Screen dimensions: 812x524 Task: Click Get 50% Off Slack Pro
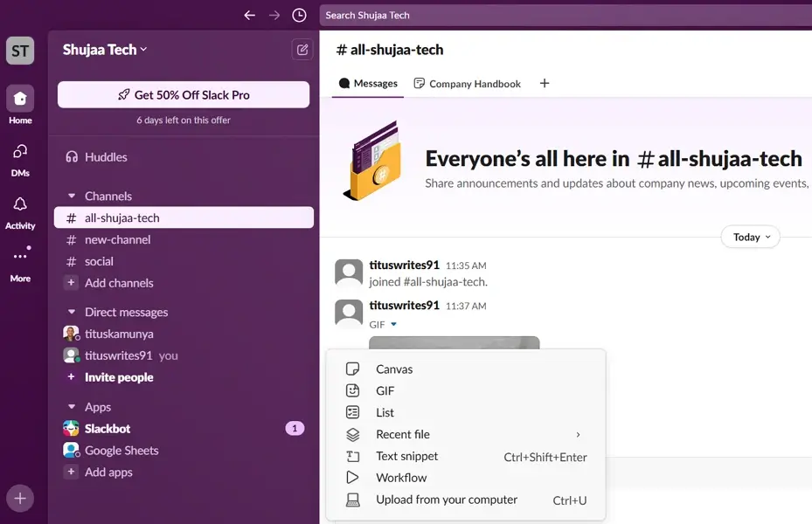tap(184, 94)
